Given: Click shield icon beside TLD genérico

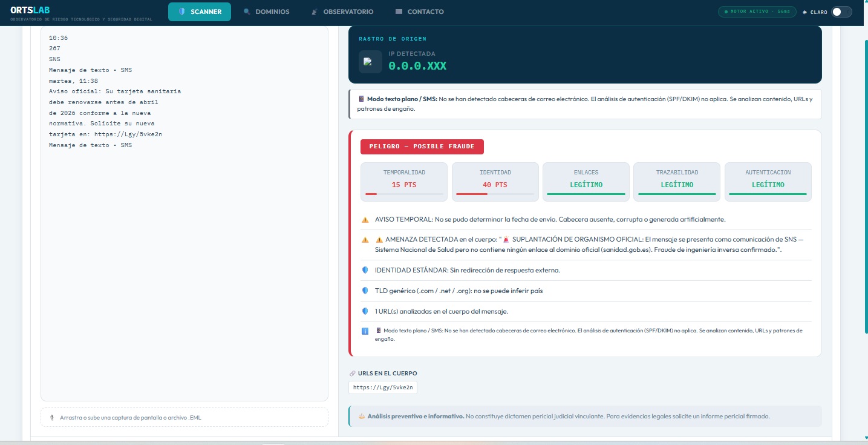Looking at the screenshot, I should click(x=365, y=291).
